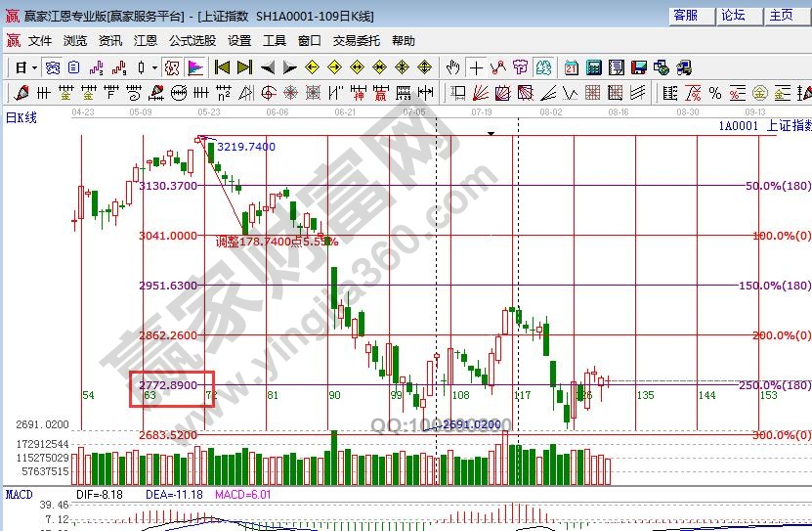Open the 交易委托 menu
Screen dimensions: 812x531
click(357, 41)
